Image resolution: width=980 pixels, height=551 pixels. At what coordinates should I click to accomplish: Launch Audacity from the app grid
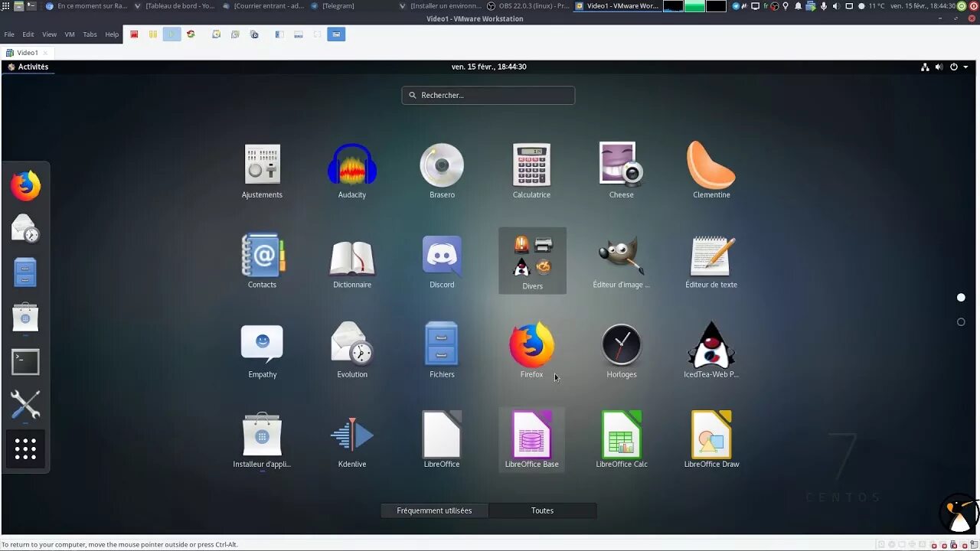click(x=351, y=171)
